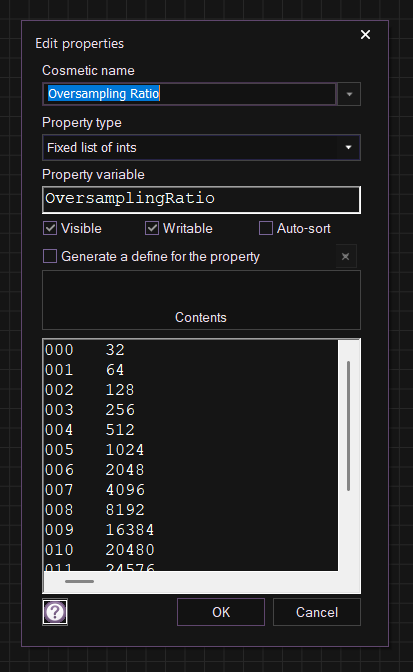Uncheck the Writable checkbox
The image size is (413, 672).
click(x=152, y=228)
